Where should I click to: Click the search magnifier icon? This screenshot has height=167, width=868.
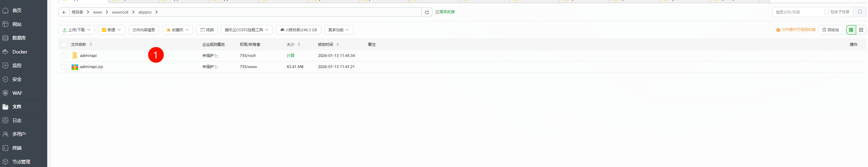tap(860, 12)
